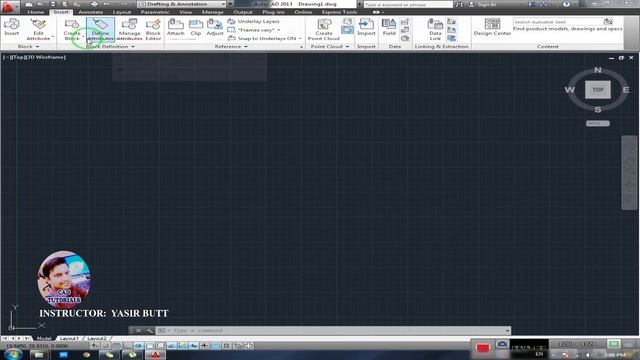This screenshot has width=640, height=360.
Task: Toggle Snap Mode in the status bar
Action: [105, 346]
